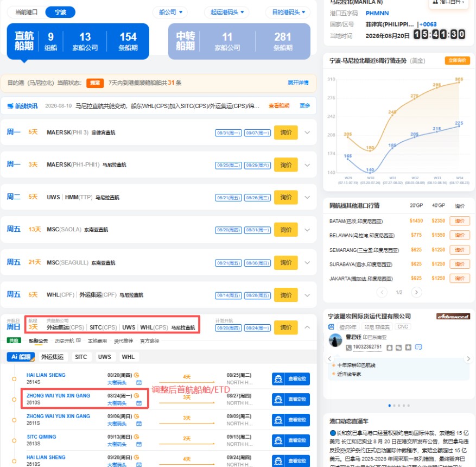
Task: Click the 立即询价 button above freight trend chart
Action: (x=457, y=60)
